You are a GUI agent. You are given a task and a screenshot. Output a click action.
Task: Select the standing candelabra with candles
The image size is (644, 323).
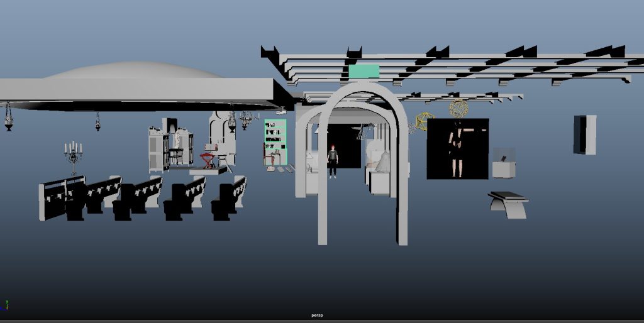point(73,158)
